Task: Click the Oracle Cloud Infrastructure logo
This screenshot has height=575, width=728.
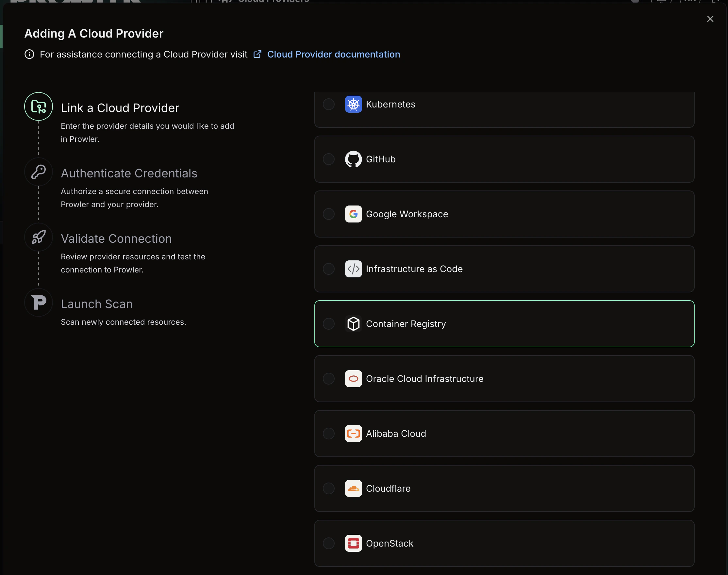Action: point(353,378)
